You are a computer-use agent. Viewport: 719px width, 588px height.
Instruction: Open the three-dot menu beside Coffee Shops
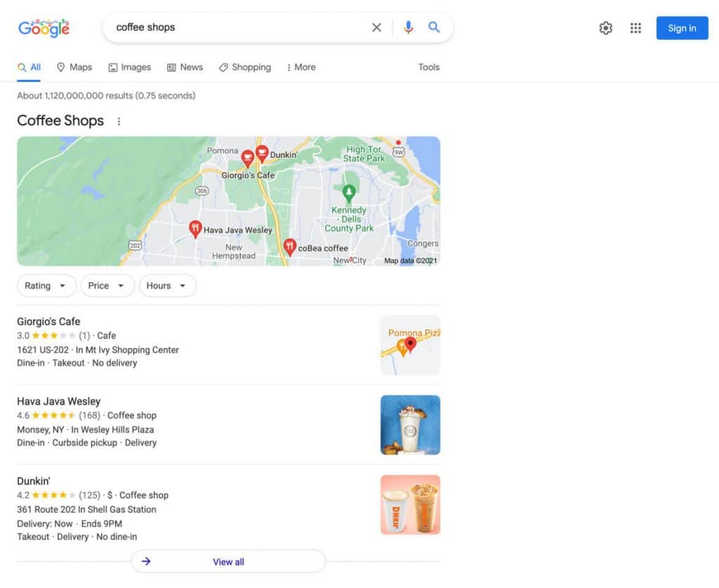[119, 121]
